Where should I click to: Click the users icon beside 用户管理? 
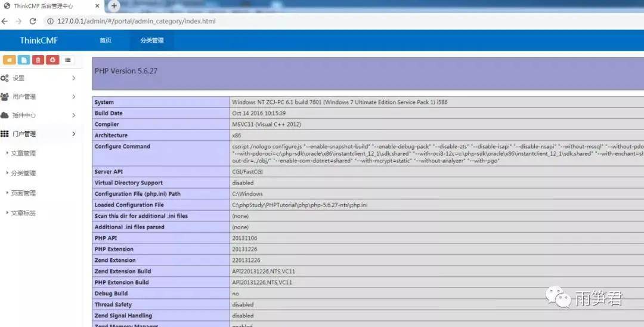(x=5, y=97)
